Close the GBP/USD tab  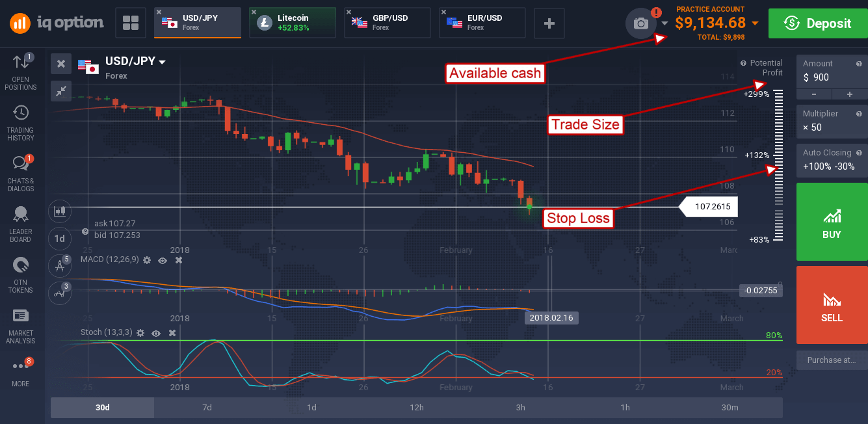coord(349,12)
